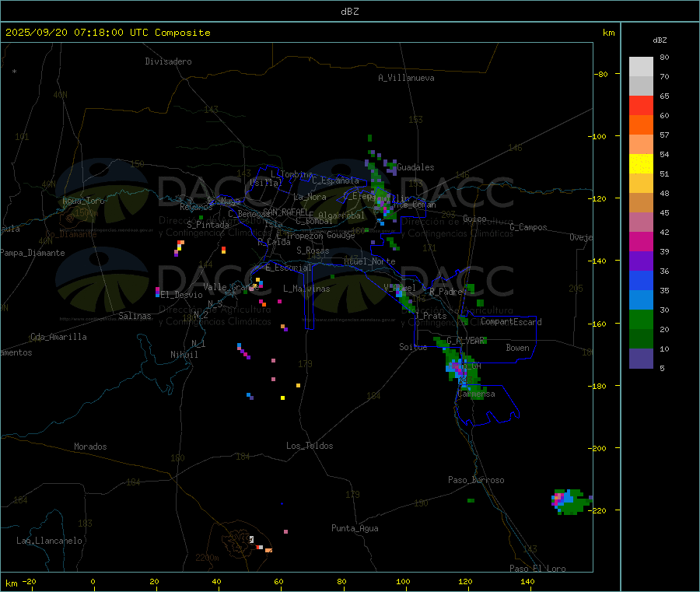
Task: Select the yellow 51-54 dBZ legend swatch
Action: click(x=641, y=164)
